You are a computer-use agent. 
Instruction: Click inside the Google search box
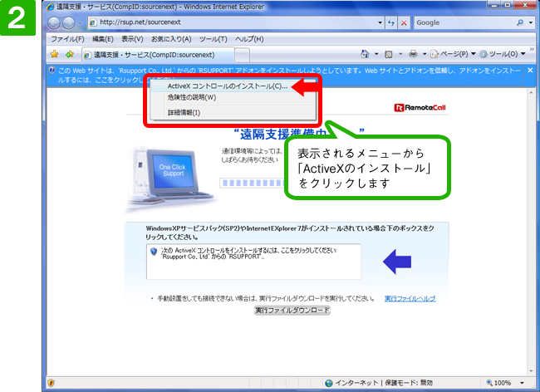pos(465,22)
